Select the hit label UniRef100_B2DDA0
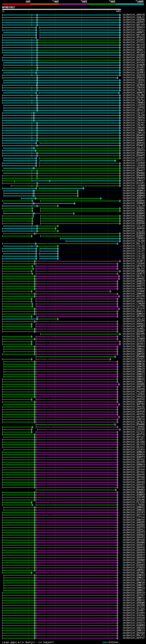146x644 pixels. point(134,201)
